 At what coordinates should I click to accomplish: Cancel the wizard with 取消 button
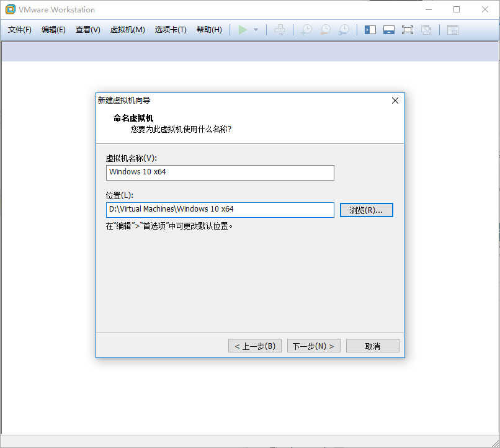(372, 346)
